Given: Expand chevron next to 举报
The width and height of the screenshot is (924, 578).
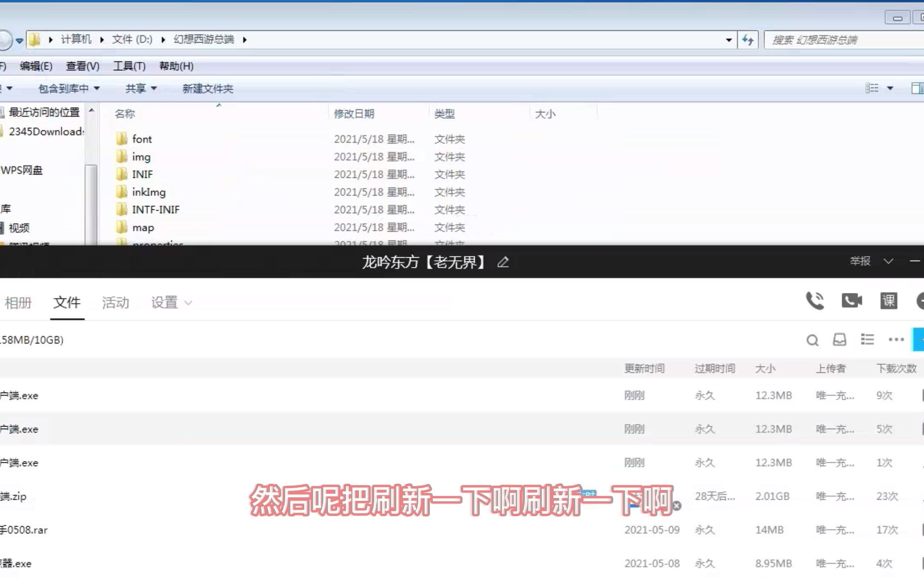Looking at the screenshot, I should click(x=888, y=261).
